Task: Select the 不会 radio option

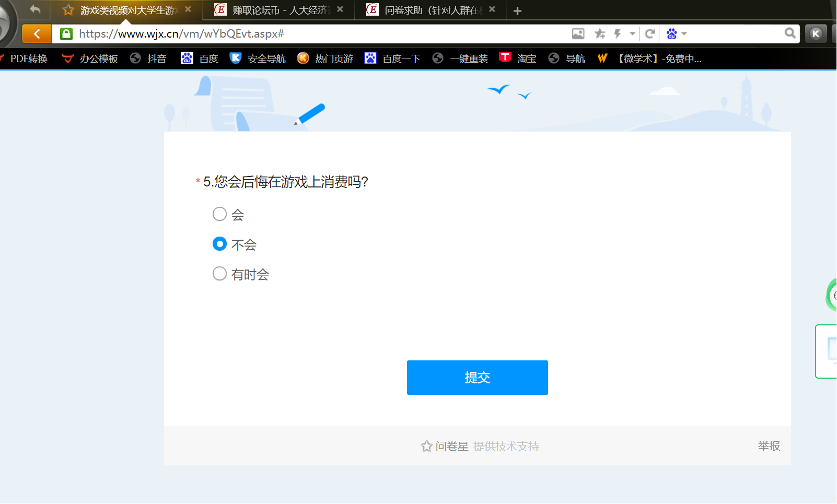Action: tap(219, 244)
